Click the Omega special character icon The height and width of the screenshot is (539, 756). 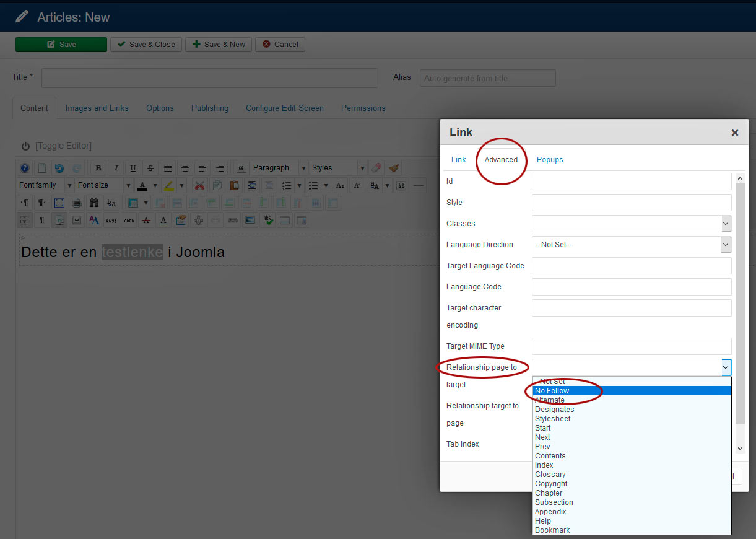(x=401, y=185)
